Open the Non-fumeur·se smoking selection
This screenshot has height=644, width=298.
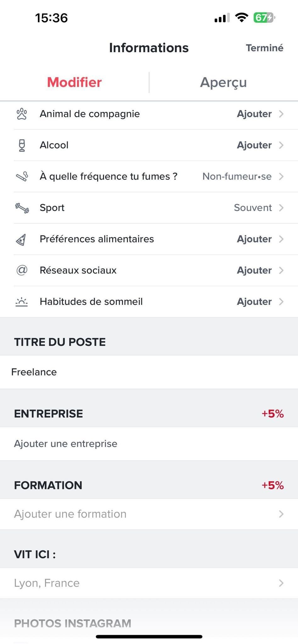(237, 176)
